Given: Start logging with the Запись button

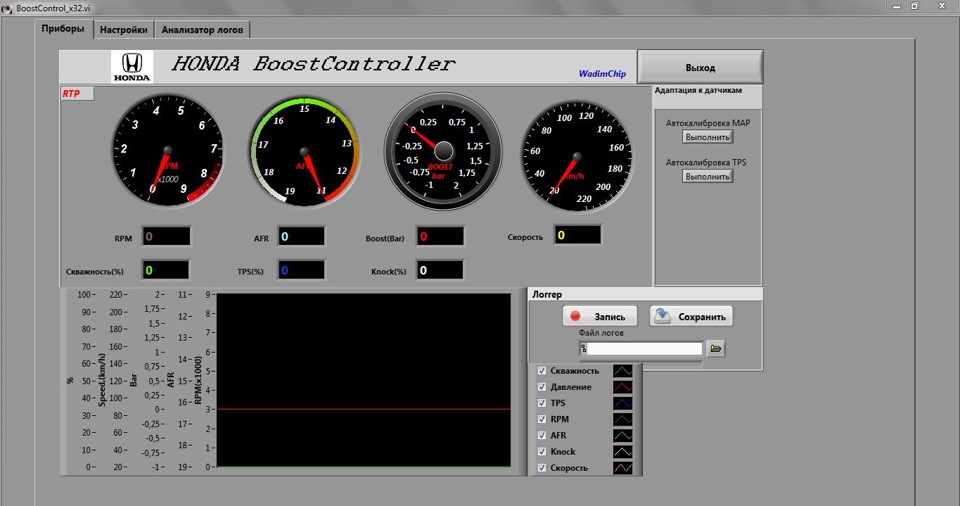Looking at the screenshot, I should tap(600, 316).
